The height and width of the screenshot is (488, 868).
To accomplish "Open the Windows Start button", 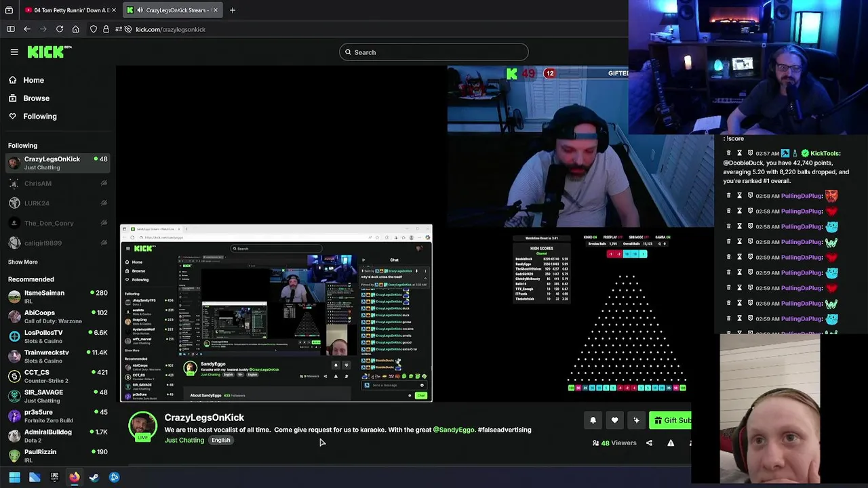I will (14, 477).
